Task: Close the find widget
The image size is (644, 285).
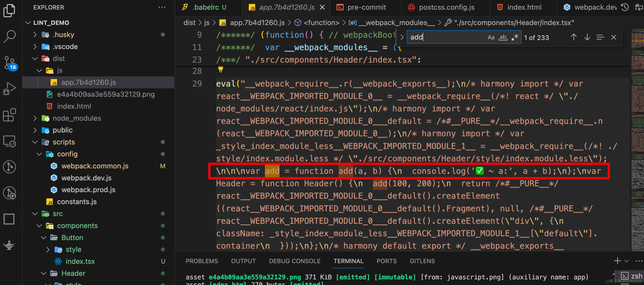Action: (614, 37)
